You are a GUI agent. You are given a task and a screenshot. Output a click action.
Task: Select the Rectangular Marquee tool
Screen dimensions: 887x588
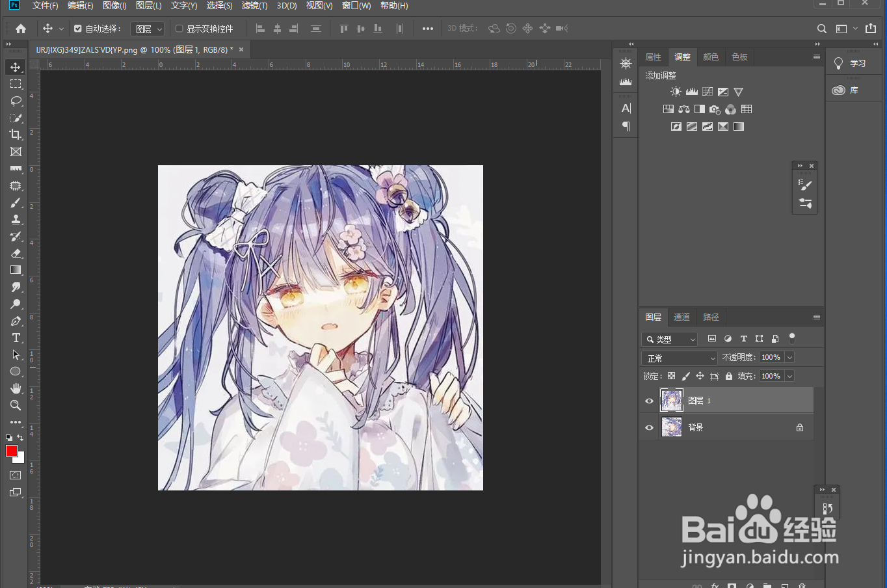point(16,84)
